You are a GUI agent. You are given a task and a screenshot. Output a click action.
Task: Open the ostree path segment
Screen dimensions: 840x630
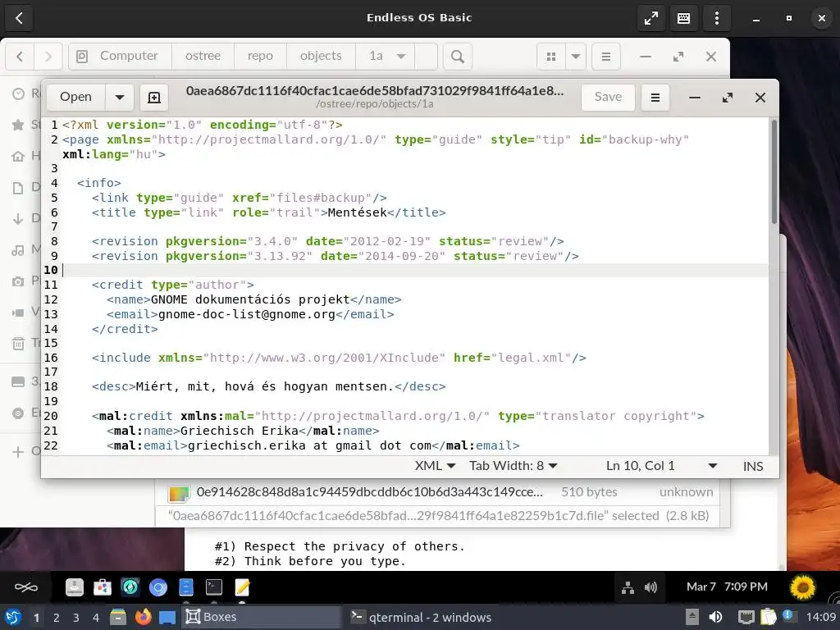(x=203, y=57)
